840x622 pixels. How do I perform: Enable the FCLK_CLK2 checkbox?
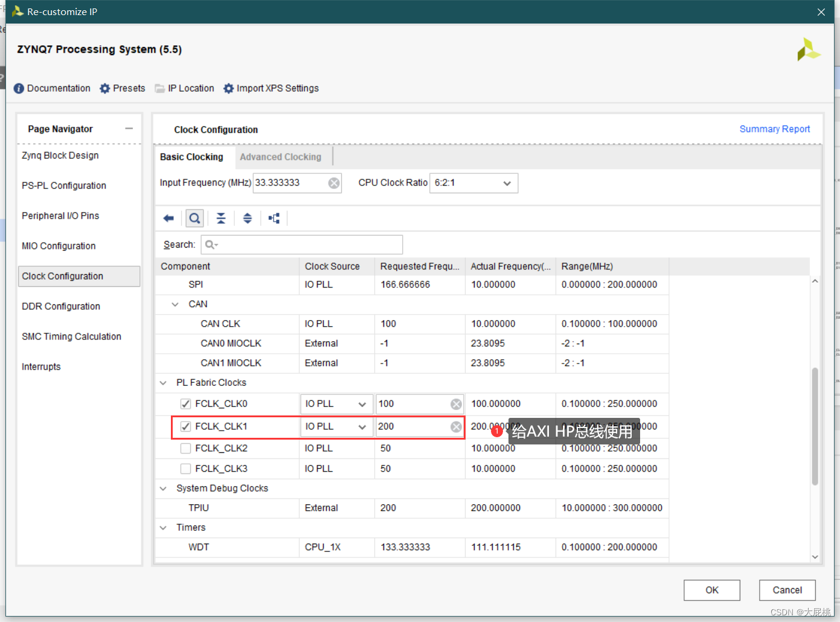185,448
